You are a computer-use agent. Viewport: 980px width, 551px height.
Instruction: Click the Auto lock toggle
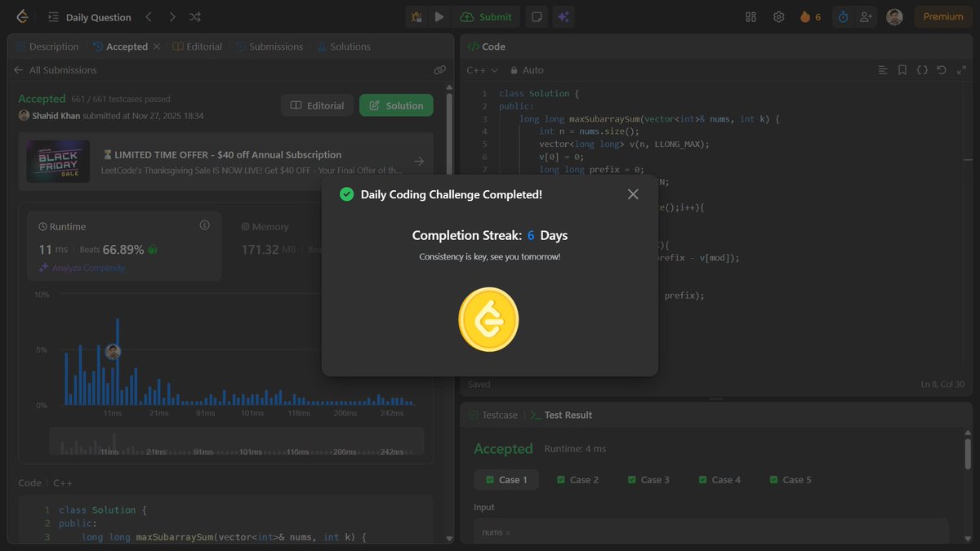coord(527,70)
